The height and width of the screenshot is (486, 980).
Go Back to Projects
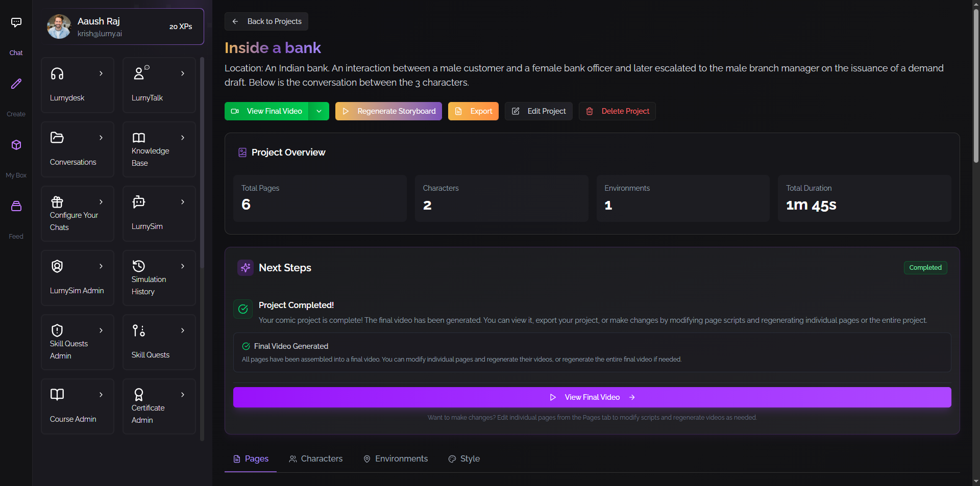[266, 21]
